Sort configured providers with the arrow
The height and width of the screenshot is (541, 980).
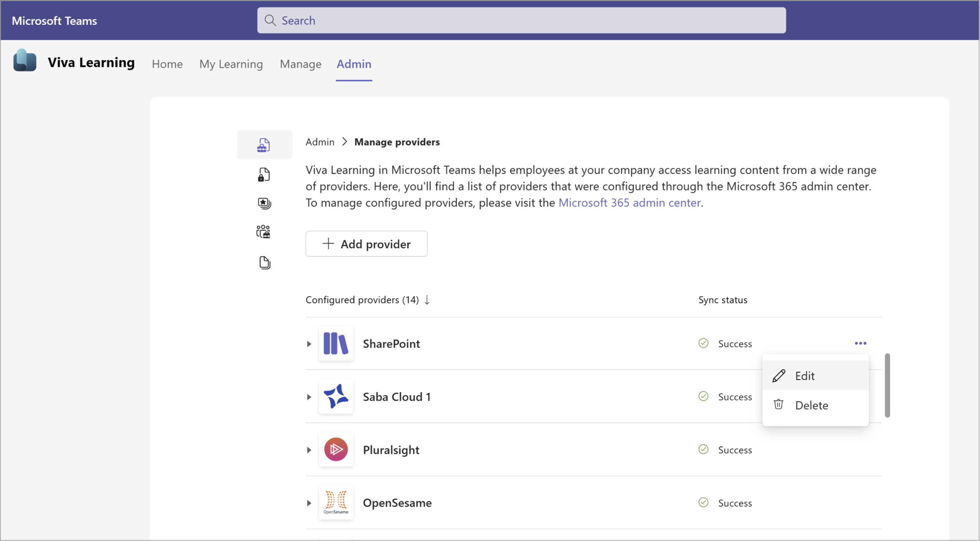coord(427,300)
